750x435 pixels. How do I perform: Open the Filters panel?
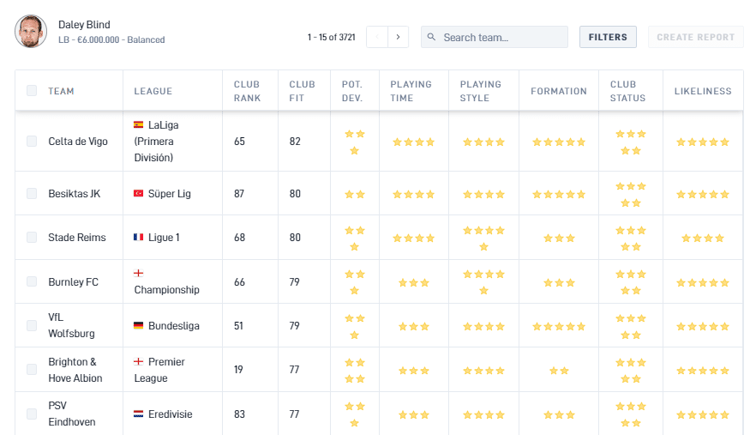[x=608, y=37]
